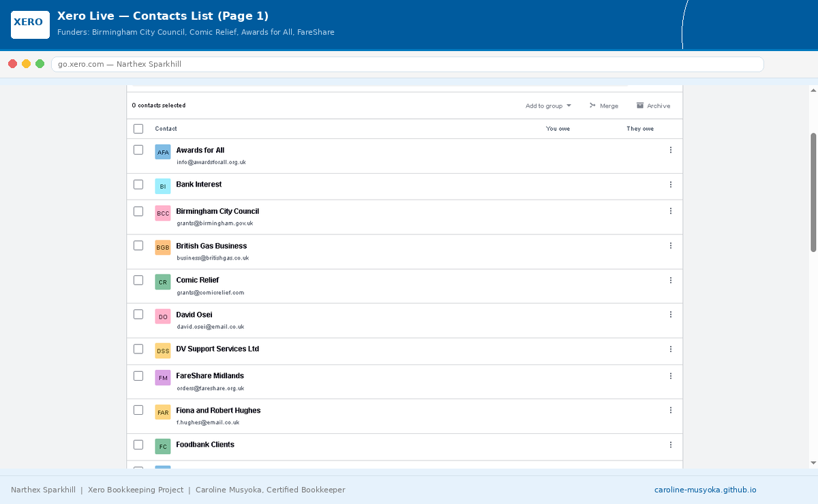Click the scrollbar up arrow
This screenshot has width=818, height=504.
pos(813,90)
